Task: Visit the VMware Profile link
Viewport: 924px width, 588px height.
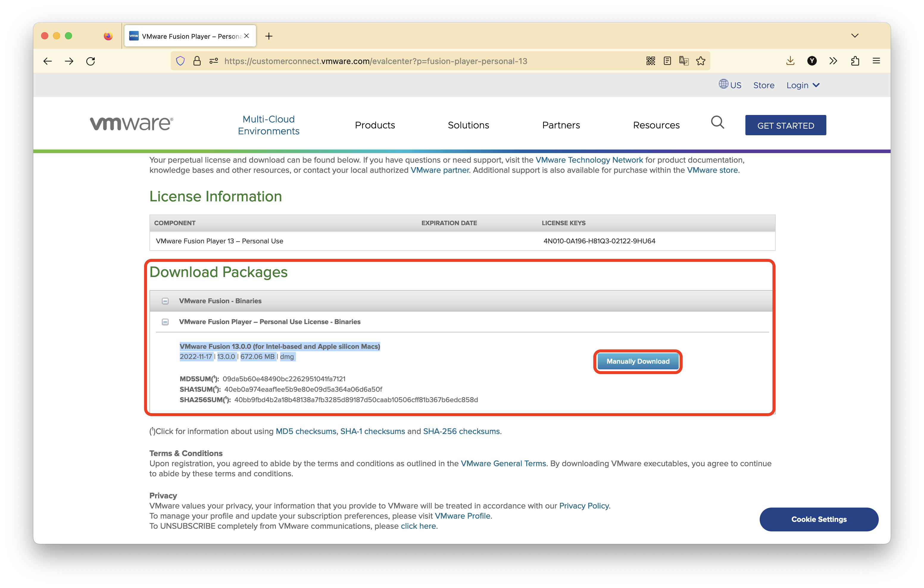Action: coord(462,516)
